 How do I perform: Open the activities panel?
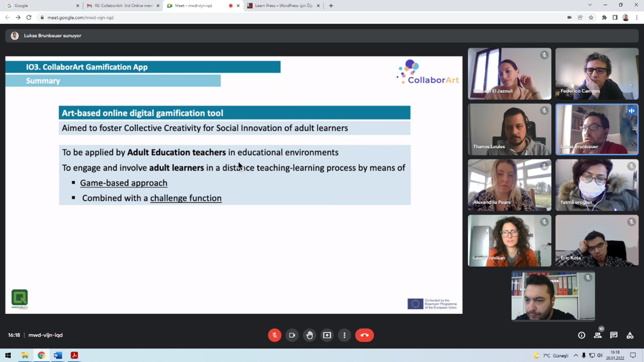point(630,335)
